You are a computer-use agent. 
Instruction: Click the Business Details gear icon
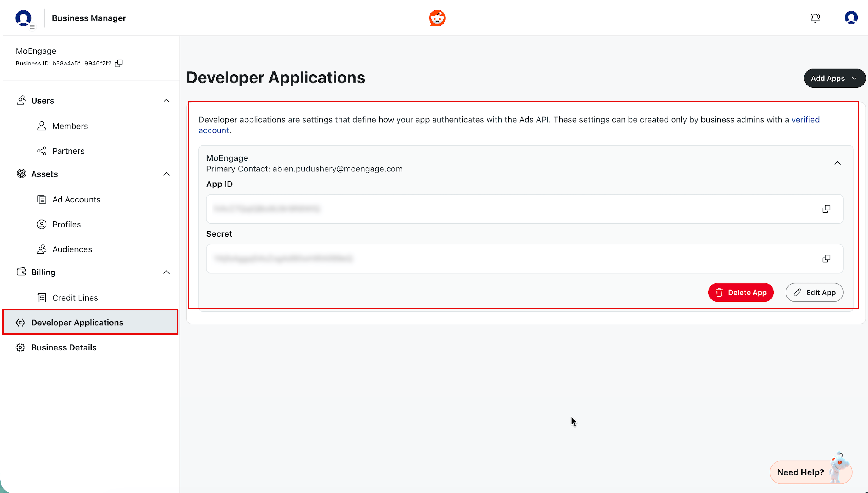click(20, 347)
